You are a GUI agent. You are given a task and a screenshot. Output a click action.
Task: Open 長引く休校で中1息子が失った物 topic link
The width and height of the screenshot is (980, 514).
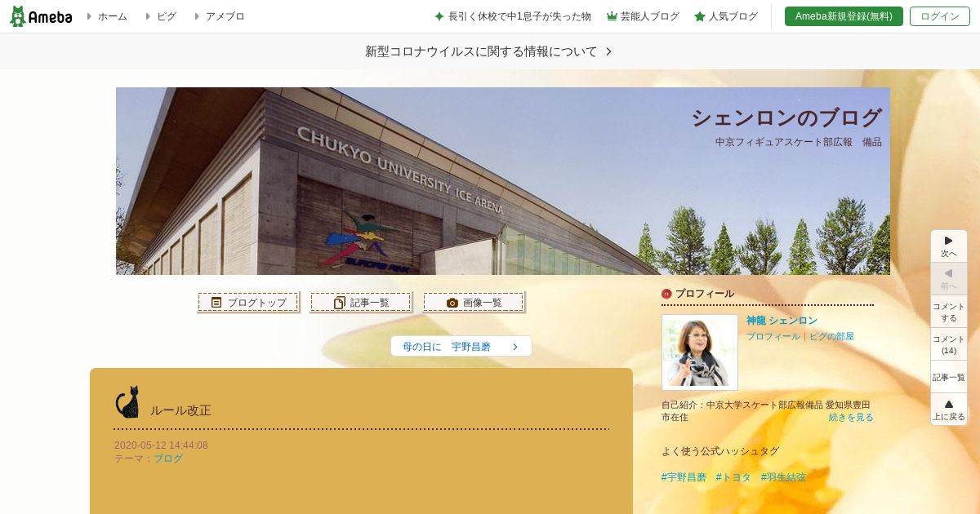pyautogui.click(x=519, y=16)
